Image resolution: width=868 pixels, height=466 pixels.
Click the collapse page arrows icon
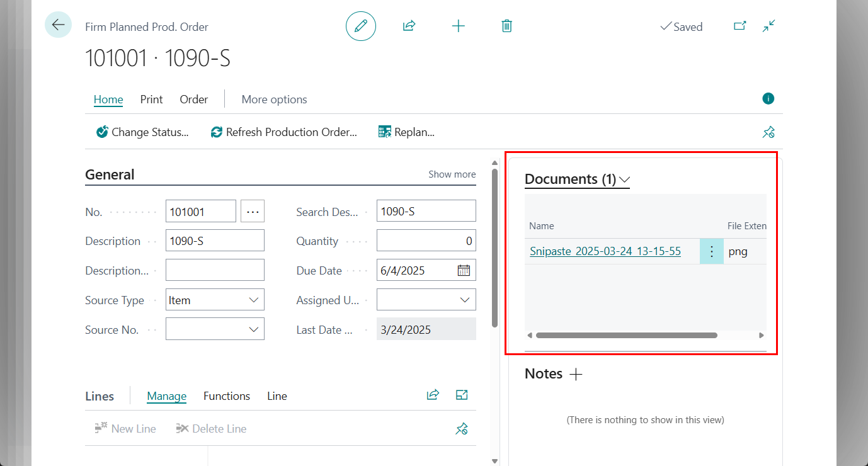pyautogui.click(x=768, y=26)
